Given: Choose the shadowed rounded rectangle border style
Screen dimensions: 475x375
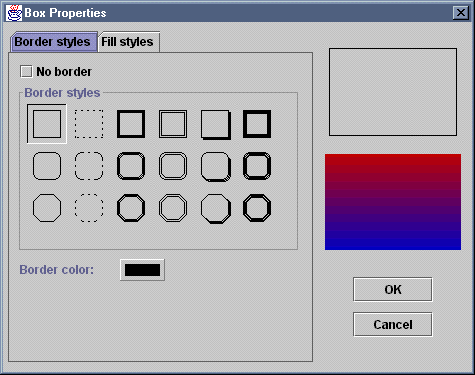Looking at the screenshot, I should point(216,166).
